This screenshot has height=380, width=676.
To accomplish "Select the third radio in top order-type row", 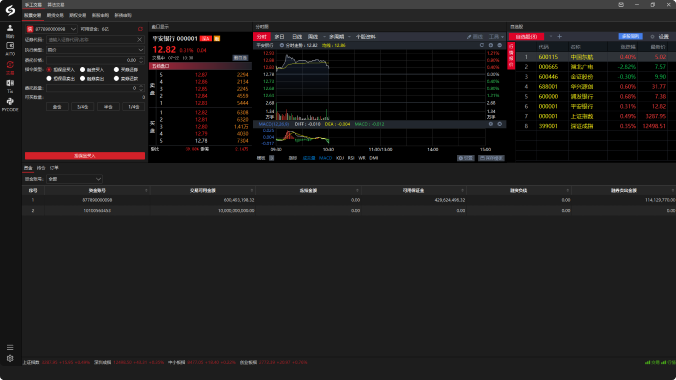I will point(116,69).
